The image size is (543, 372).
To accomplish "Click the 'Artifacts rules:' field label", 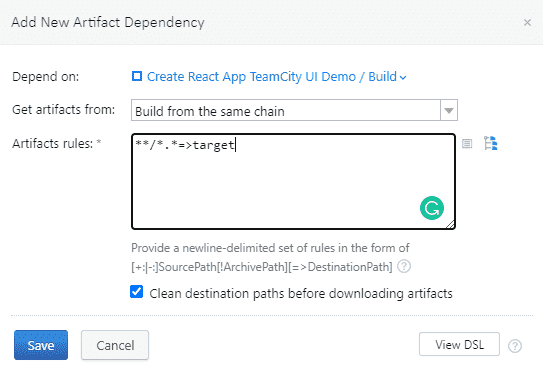I will point(53,143).
